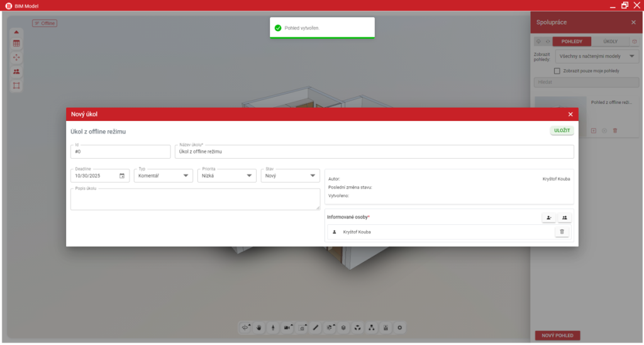The width and height of the screenshot is (644, 345).
Task: Switch to the ÚKOLY tab
Action: pyautogui.click(x=610, y=42)
